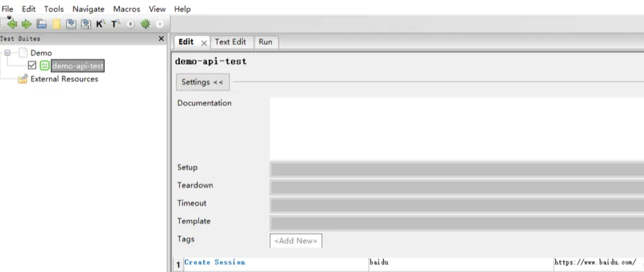Click the External Resources folder icon

[x=23, y=79]
